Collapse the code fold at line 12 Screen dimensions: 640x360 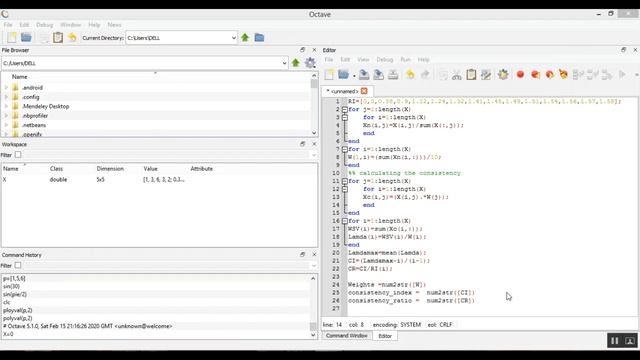tap(344, 189)
